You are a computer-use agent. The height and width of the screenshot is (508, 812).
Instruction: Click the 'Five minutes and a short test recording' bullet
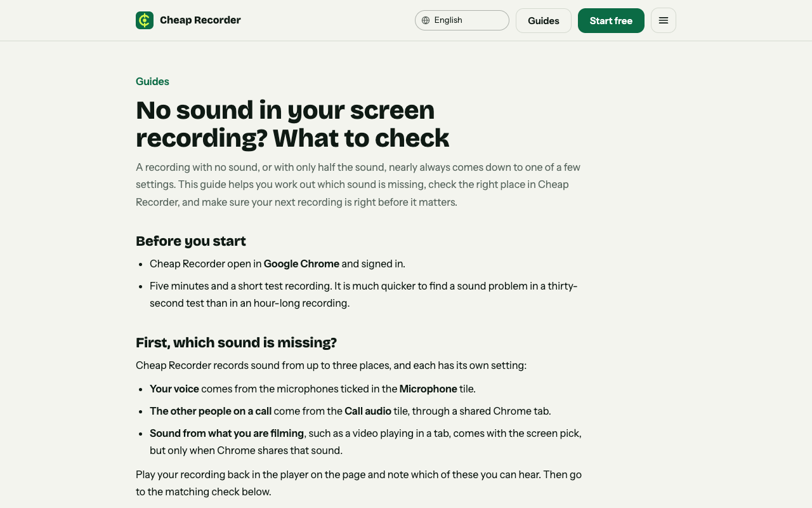point(363,295)
